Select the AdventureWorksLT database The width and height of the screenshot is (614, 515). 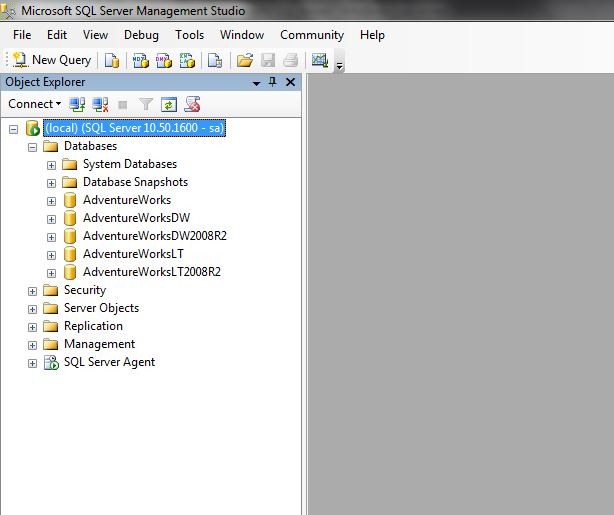click(x=133, y=254)
